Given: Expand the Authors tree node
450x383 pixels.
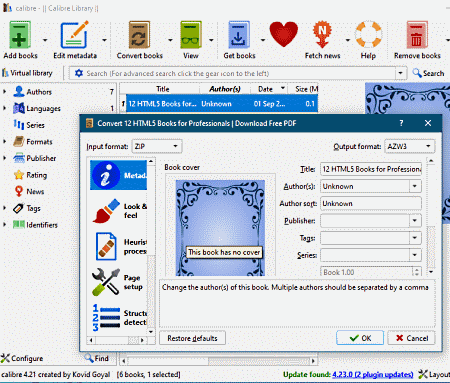Looking at the screenshot, I should pyautogui.click(x=5, y=91).
